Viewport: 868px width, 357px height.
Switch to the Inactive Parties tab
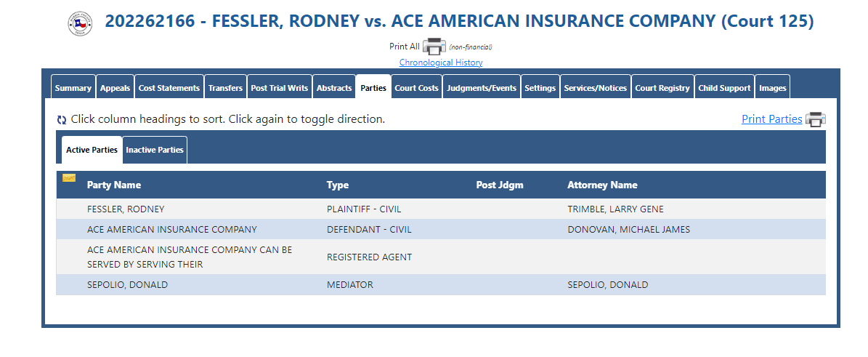[x=155, y=150]
